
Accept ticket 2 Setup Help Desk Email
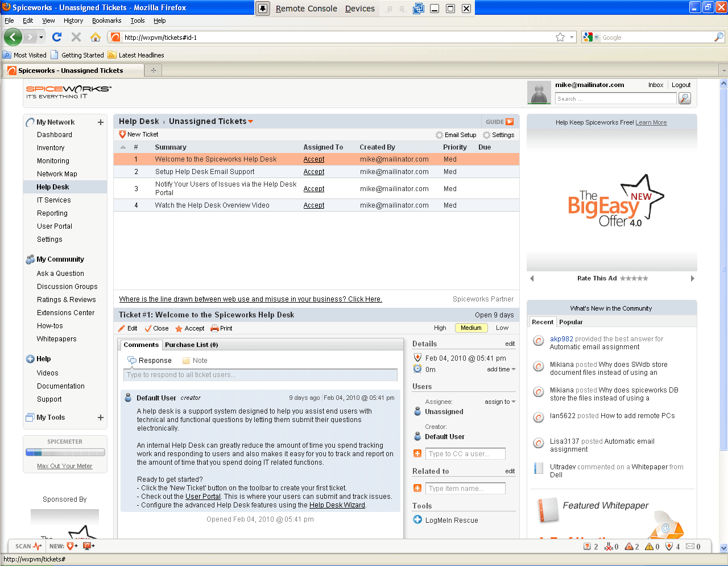(314, 172)
